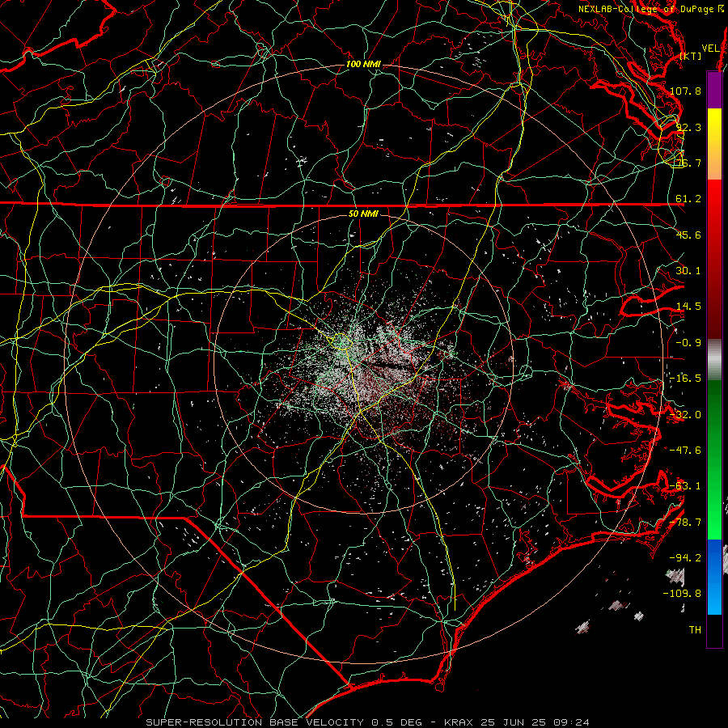Image resolution: width=728 pixels, height=728 pixels.
Task: Click the green segment of the color bar
Action: coord(714,459)
